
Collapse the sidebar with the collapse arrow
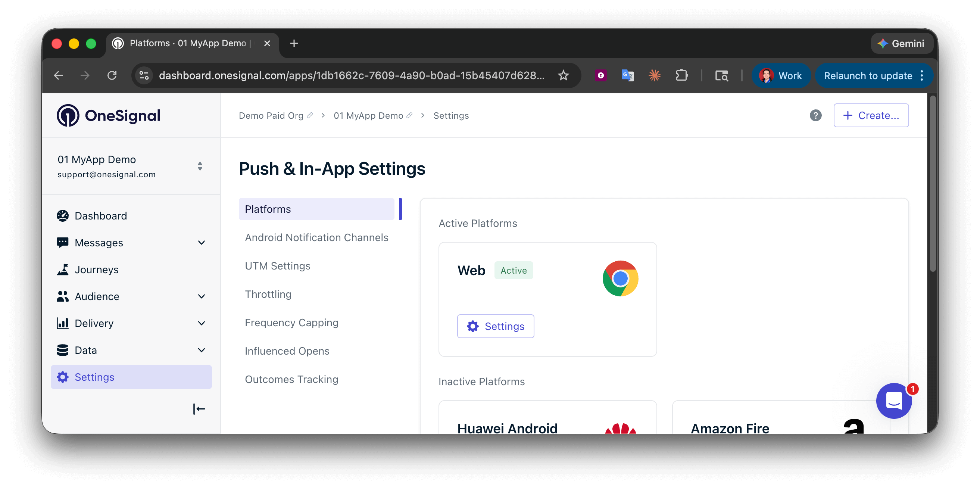pyautogui.click(x=199, y=408)
